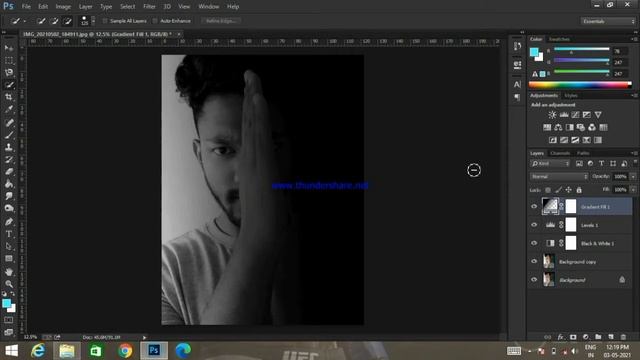Select the Move tool
The width and height of the screenshot is (640, 360).
pos(9,48)
